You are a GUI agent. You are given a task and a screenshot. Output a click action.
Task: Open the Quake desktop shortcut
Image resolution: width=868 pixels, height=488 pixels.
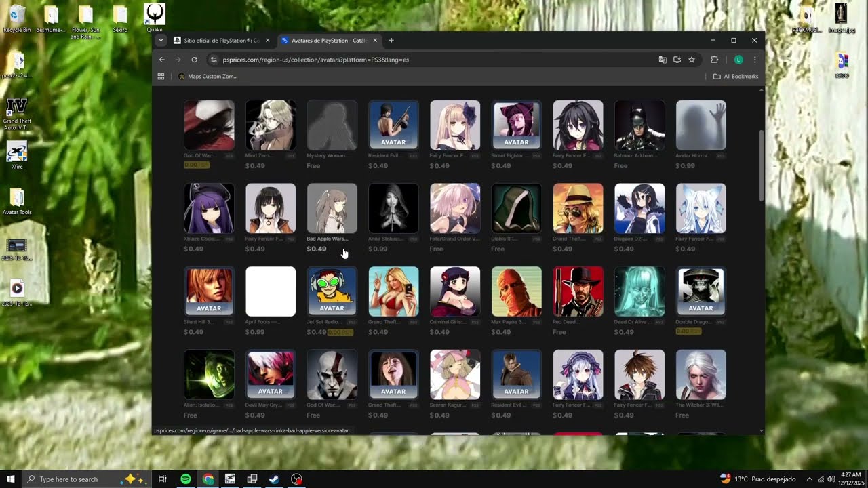click(x=155, y=18)
